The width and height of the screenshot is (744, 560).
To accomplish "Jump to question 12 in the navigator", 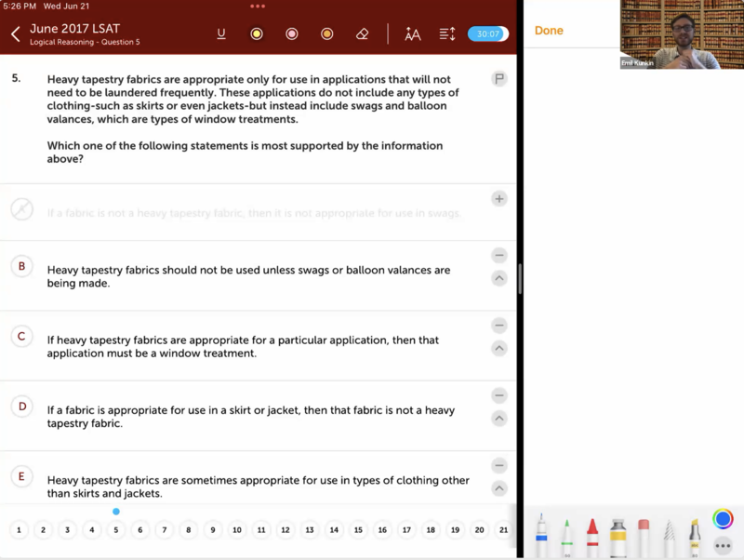I will coord(286,530).
